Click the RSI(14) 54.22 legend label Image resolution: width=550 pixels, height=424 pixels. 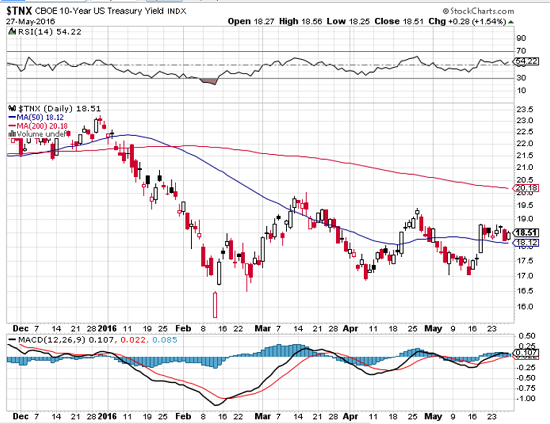(x=49, y=32)
